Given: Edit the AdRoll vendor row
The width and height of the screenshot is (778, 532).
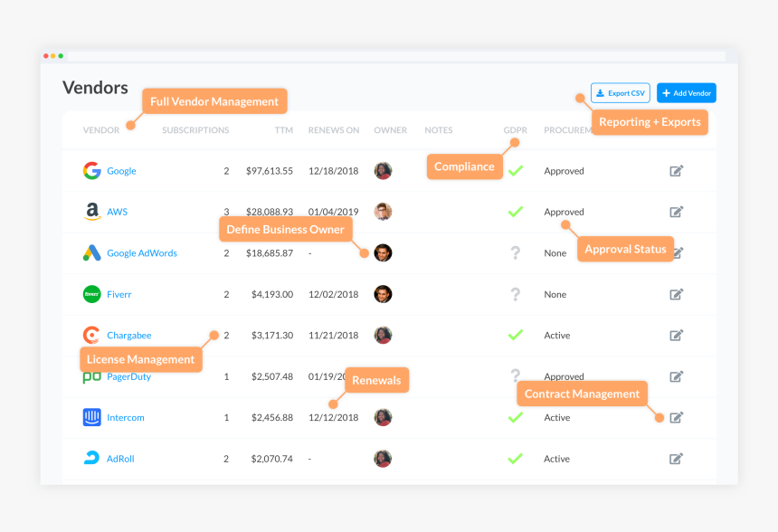Looking at the screenshot, I should tap(677, 459).
